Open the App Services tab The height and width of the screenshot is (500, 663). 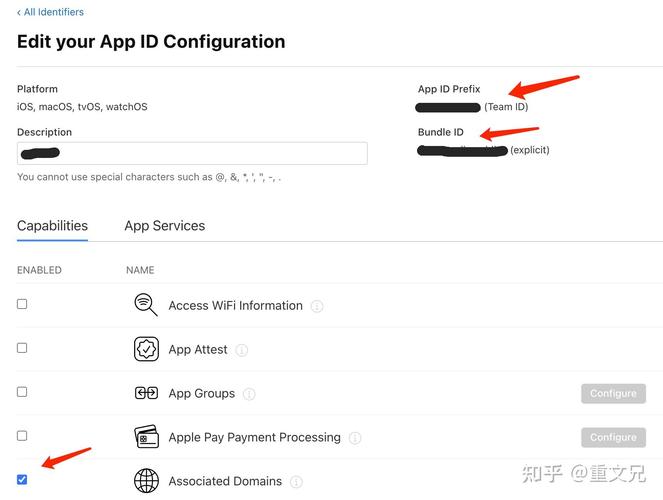tap(164, 226)
